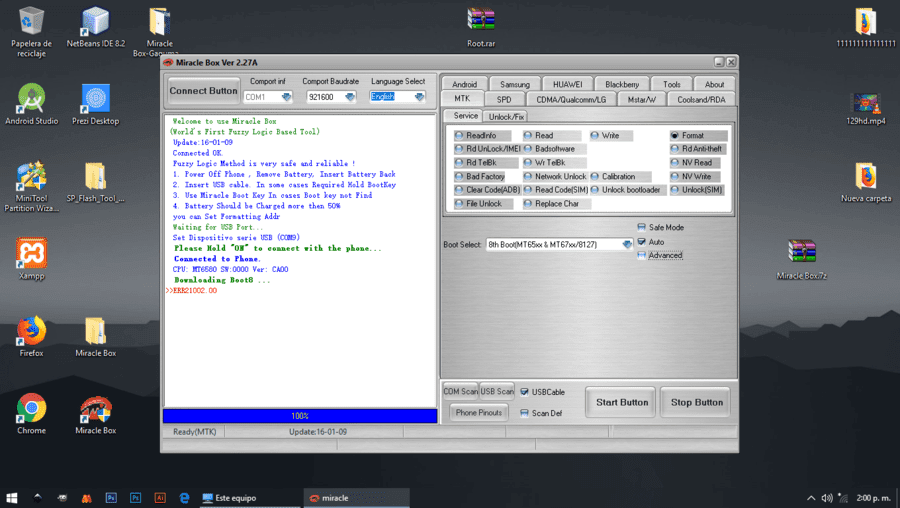This screenshot has height=508, width=900.
Task: Select the Prezi Desktop icon
Action: tap(95, 104)
